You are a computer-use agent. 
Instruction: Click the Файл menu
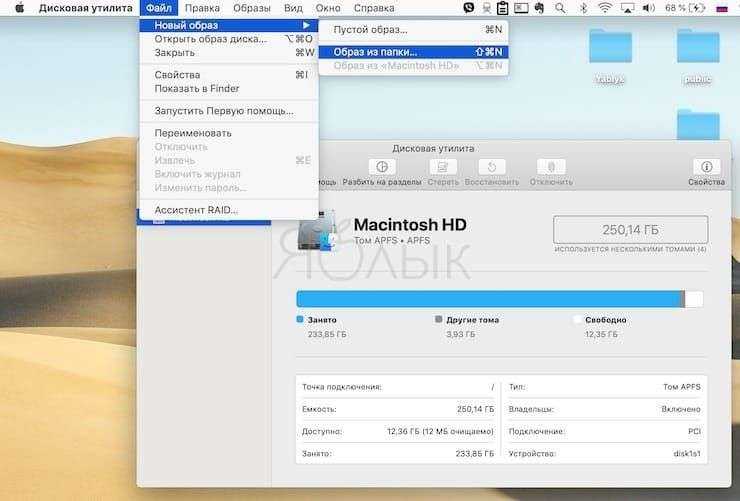(x=159, y=8)
